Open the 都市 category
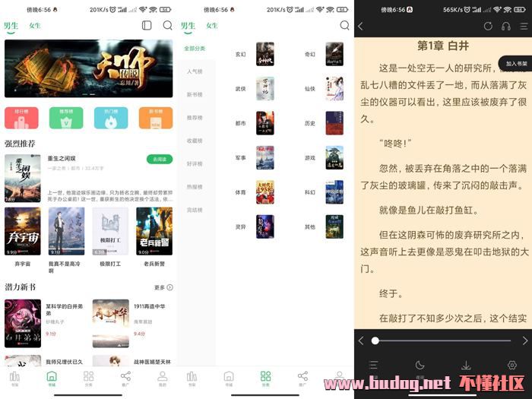This screenshot has width=532, height=399. point(255,123)
